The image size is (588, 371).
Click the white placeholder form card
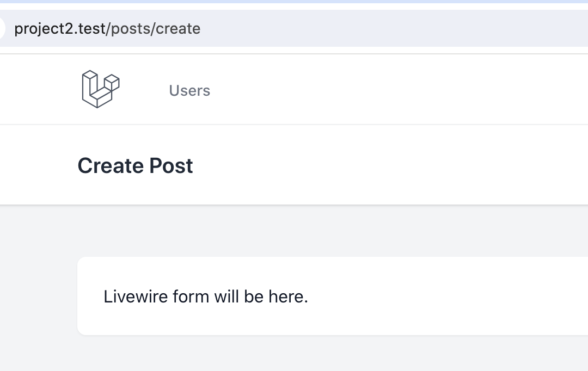(333, 296)
